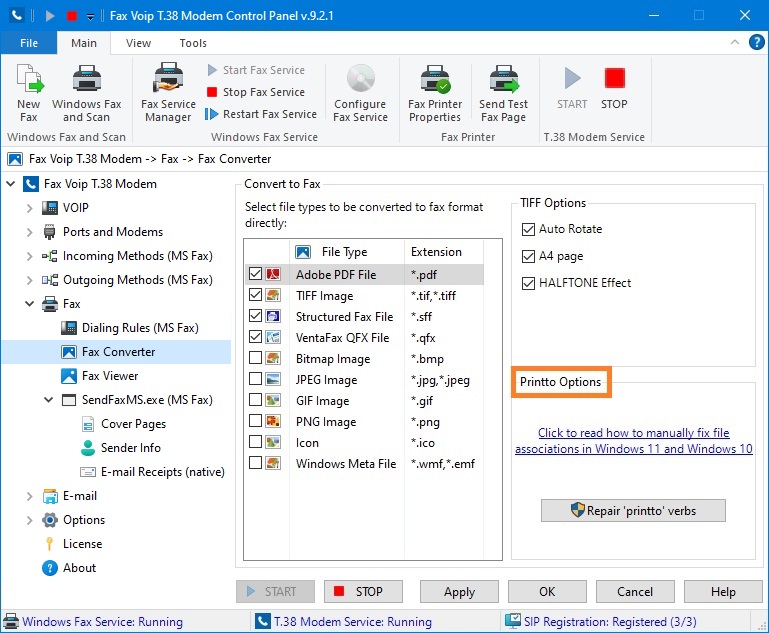Uncheck the Adobe PDF File checkbox
This screenshot has width=769, height=633.
pos(255,274)
